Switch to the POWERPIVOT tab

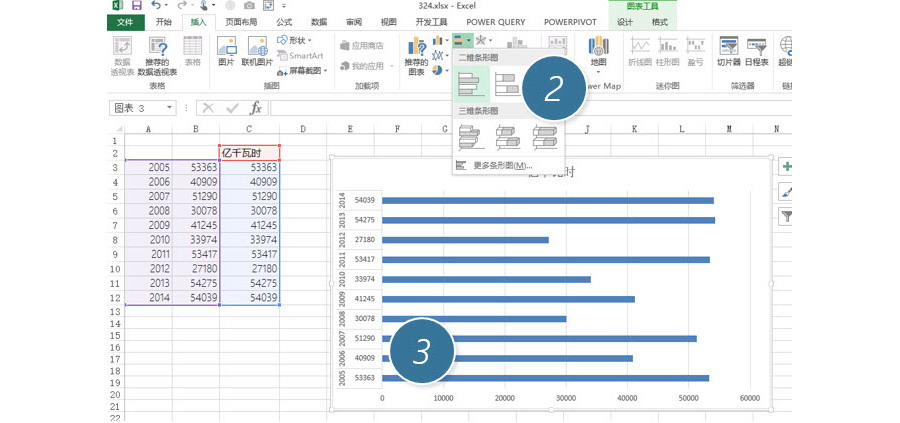(570, 22)
